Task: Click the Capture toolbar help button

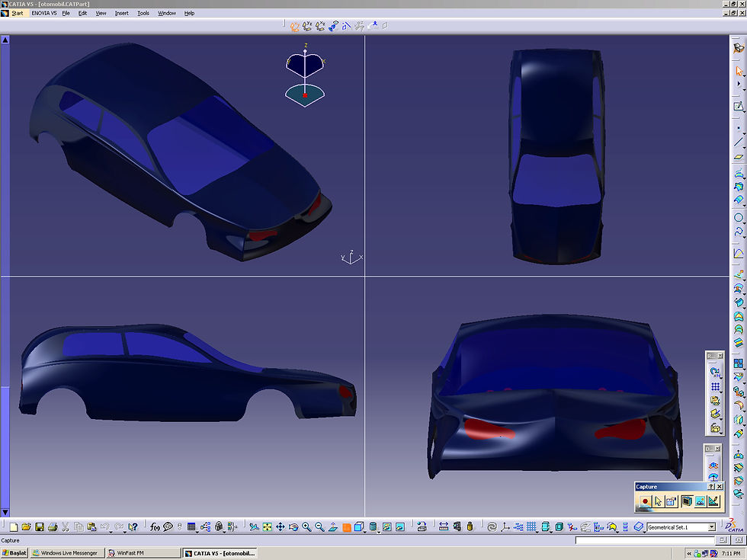Action: [x=710, y=487]
